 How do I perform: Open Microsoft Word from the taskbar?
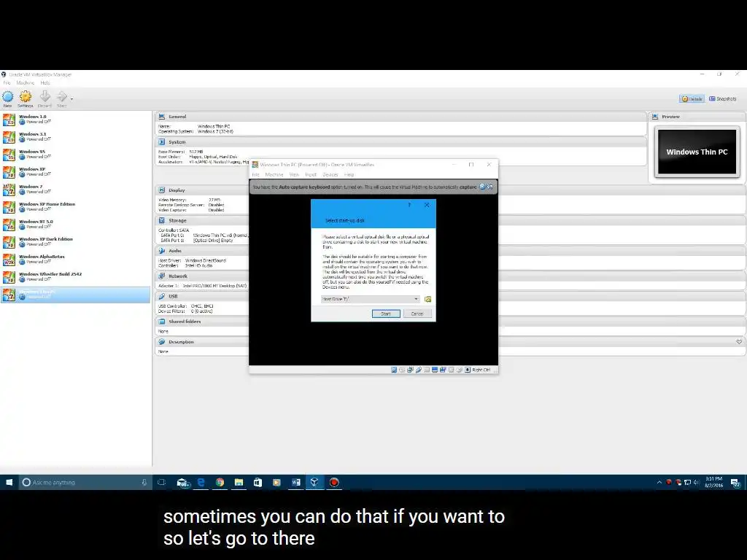click(x=296, y=483)
